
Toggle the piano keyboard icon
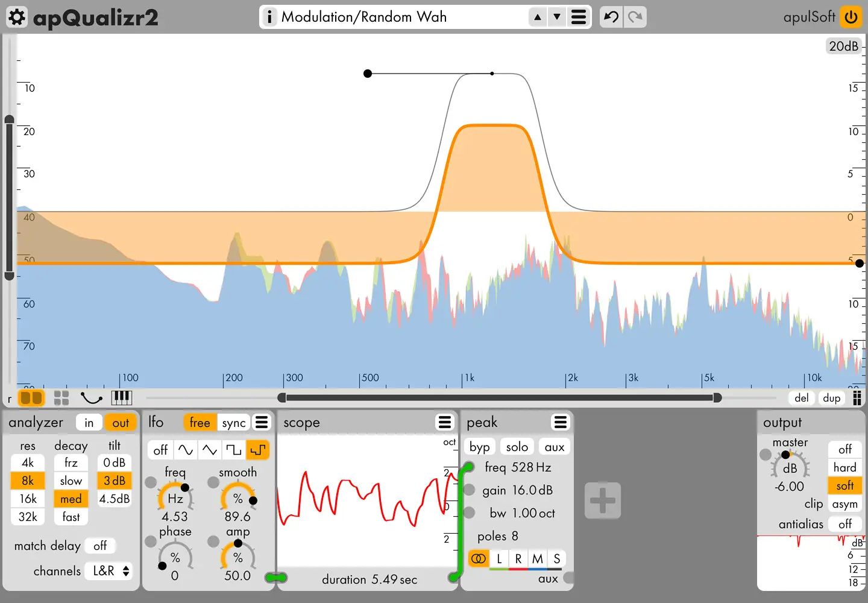[122, 398]
